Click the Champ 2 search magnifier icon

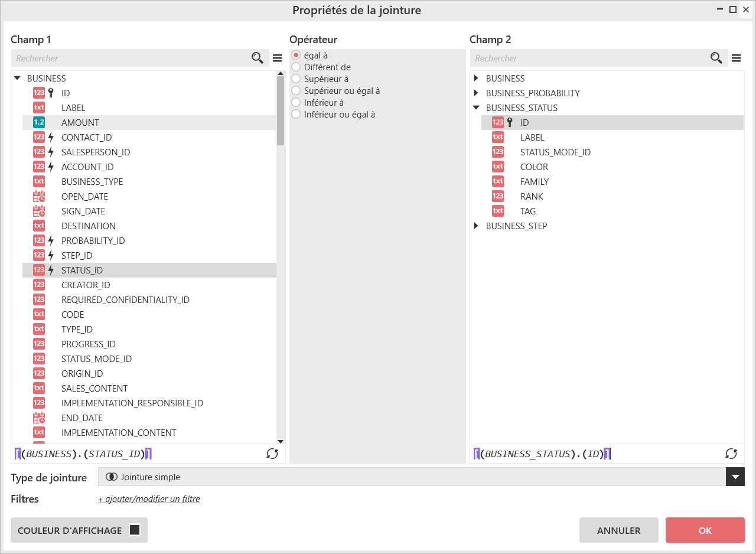(716, 58)
